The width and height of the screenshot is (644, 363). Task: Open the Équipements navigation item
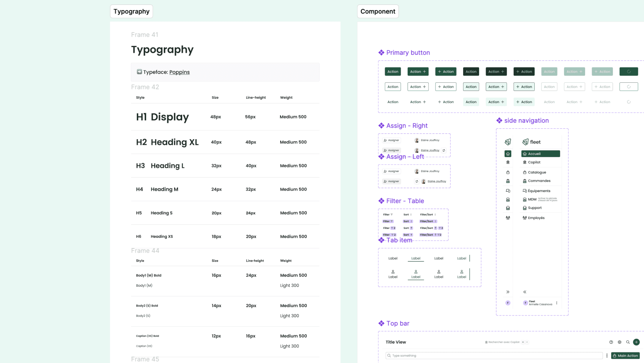point(539,191)
